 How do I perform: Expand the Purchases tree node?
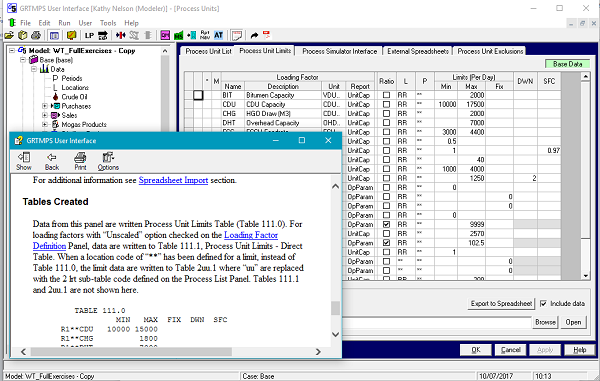45,106
